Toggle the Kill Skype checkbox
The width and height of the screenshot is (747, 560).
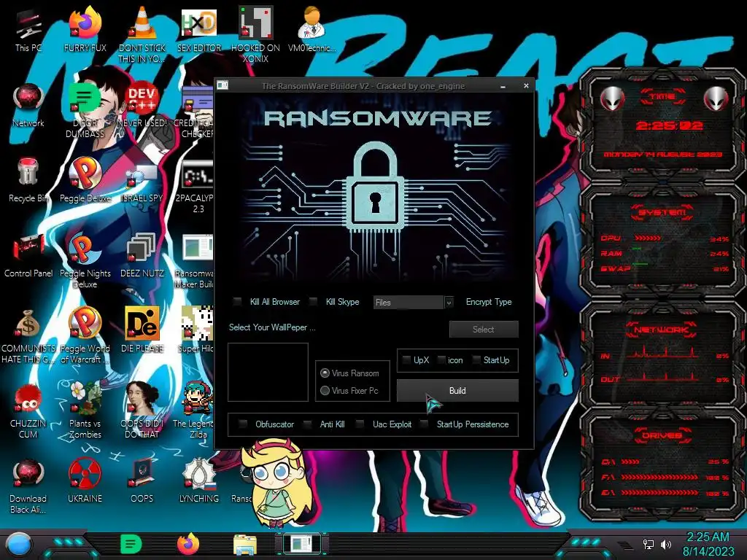[x=313, y=301]
